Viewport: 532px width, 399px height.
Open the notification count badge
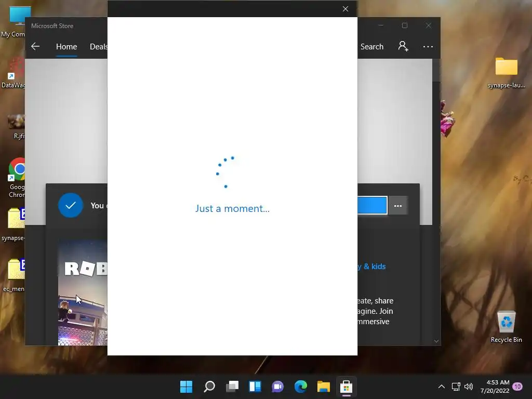tap(517, 387)
